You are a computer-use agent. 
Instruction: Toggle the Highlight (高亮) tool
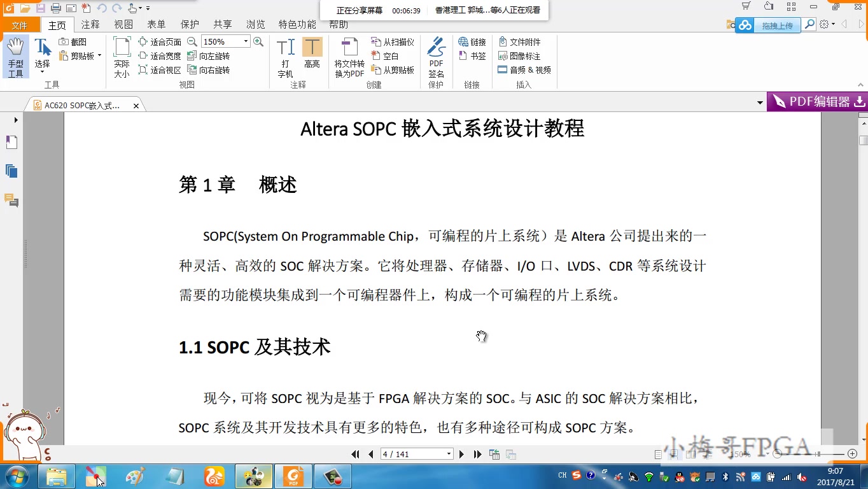pyautogui.click(x=312, y=53)
